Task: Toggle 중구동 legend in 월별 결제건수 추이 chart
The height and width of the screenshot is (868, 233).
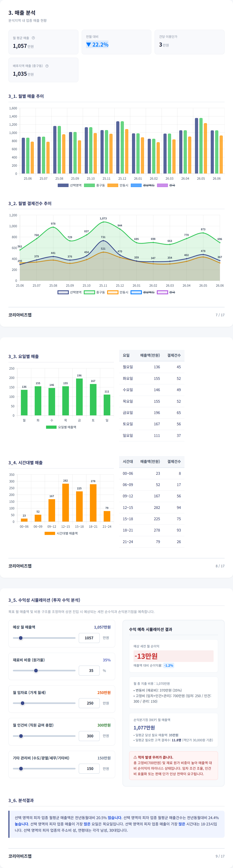Action: [94, 292]
